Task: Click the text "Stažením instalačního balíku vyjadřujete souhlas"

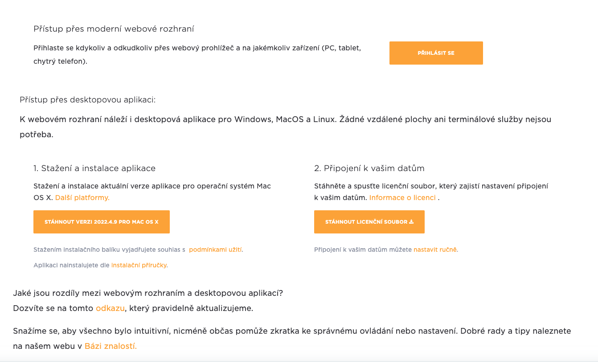Action: coord(109,249)
